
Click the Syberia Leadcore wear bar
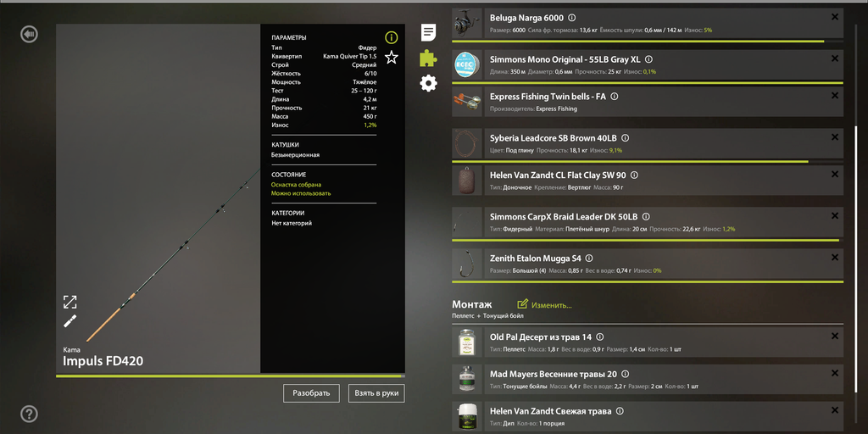click(648, 162)
